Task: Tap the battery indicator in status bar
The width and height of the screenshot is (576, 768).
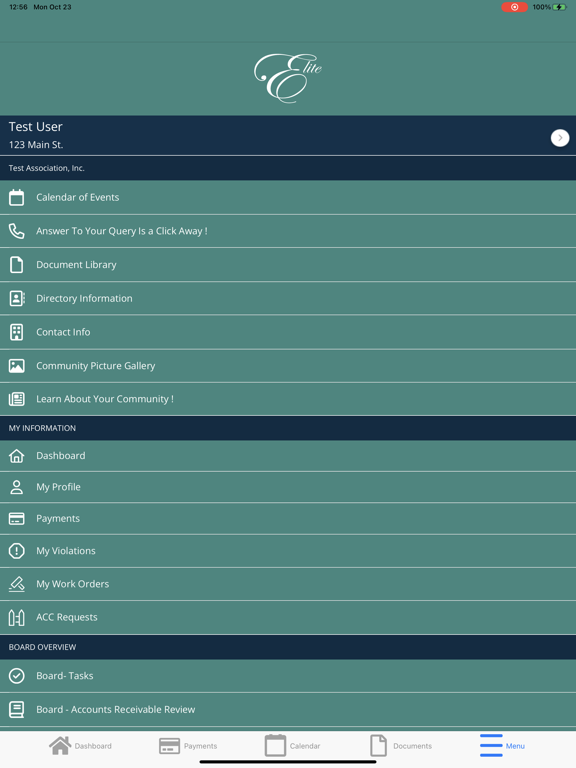Action: tap(560, 7)
